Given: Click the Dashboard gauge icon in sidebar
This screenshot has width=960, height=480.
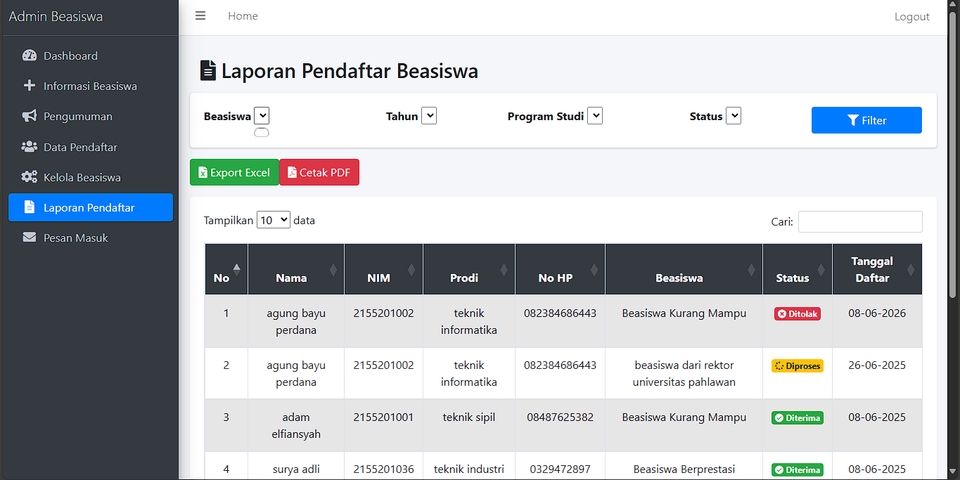Looking at the screenshot, I should [29, 56].
